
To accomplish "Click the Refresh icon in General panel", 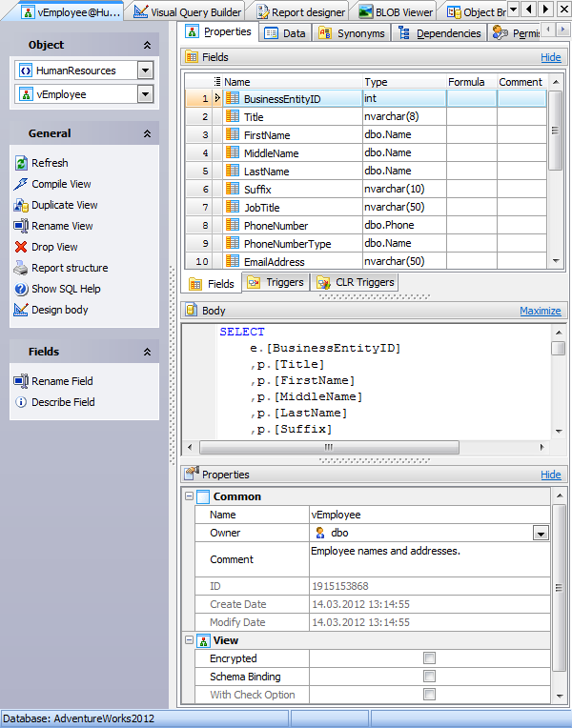I will (22, 163).
